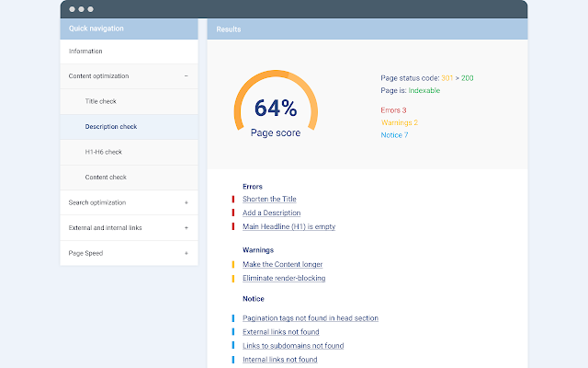Open Information in quick navigation
588x368 pixels.
129,52
